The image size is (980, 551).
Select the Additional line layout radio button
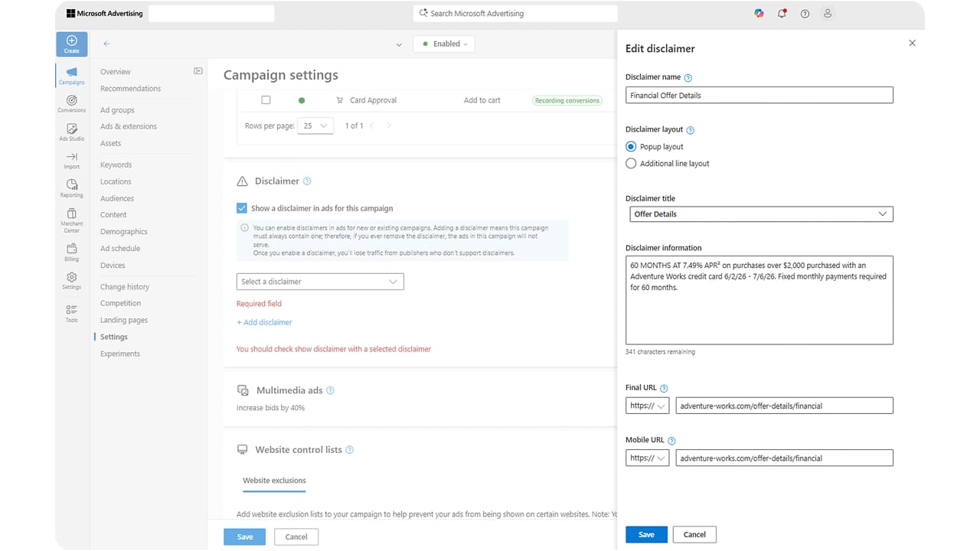click(631, 164)
